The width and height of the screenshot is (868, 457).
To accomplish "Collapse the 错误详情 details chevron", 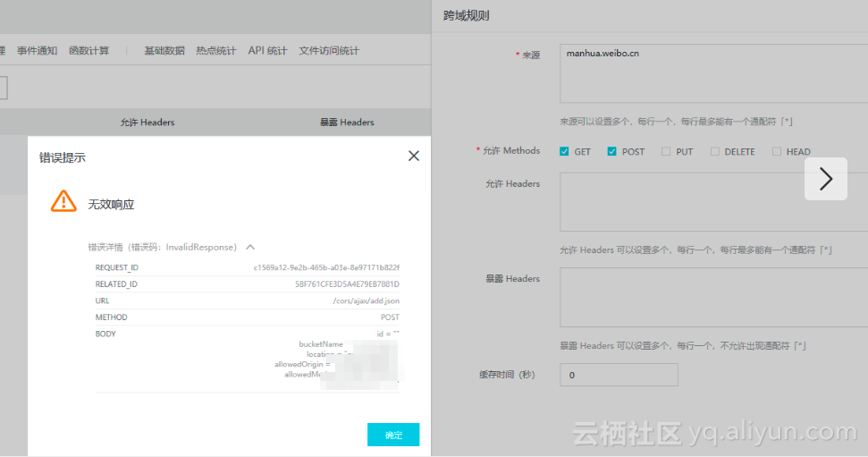I will tap(250, 247).
